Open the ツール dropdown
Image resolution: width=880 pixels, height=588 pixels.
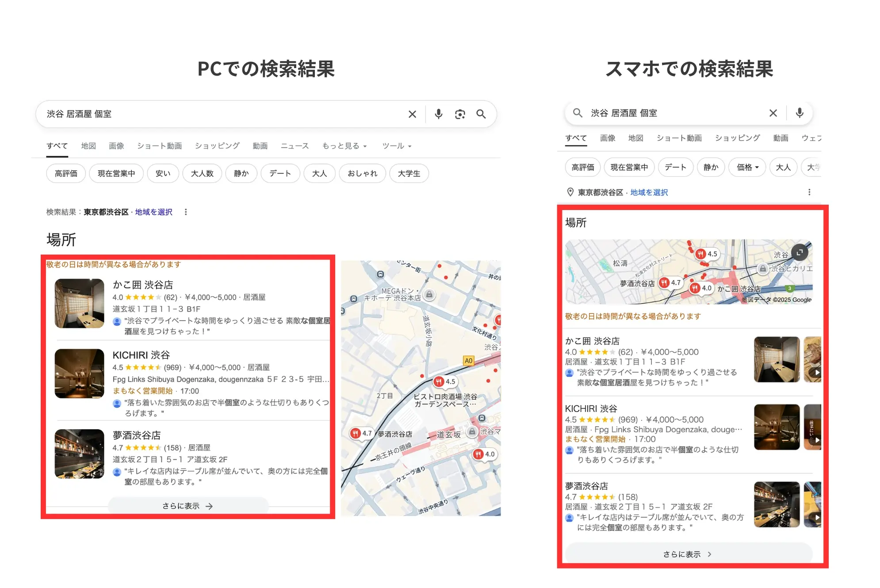(397, 146)
